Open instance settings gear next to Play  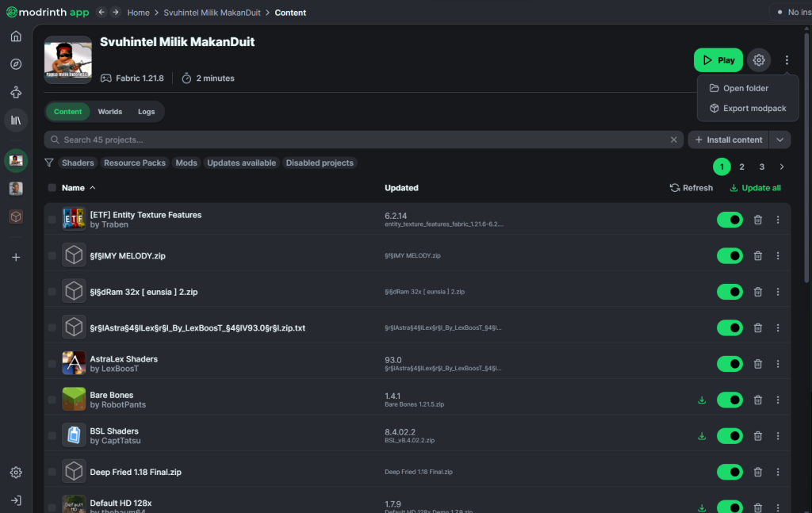[x=759, y=60]
